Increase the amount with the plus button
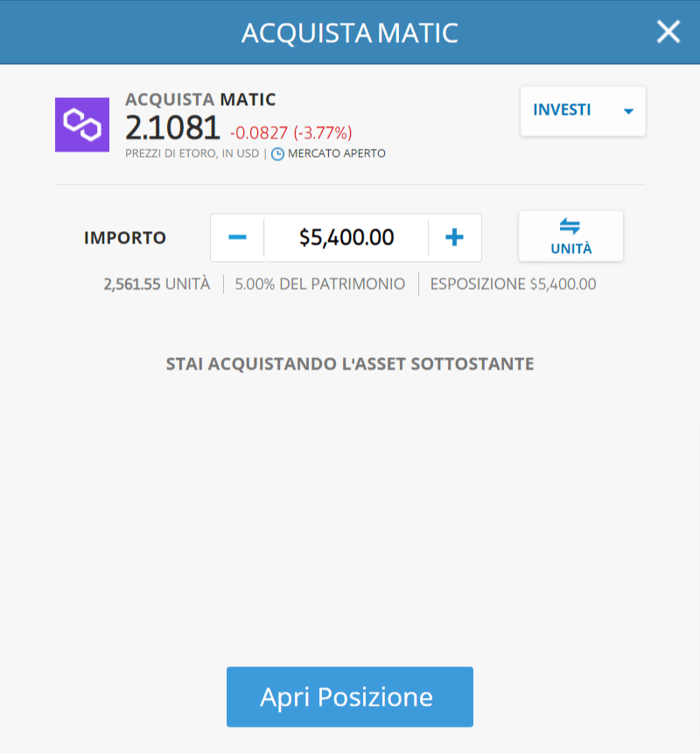Screen dimensions: 700x753 pyautogui.click(x=454, y=237)
